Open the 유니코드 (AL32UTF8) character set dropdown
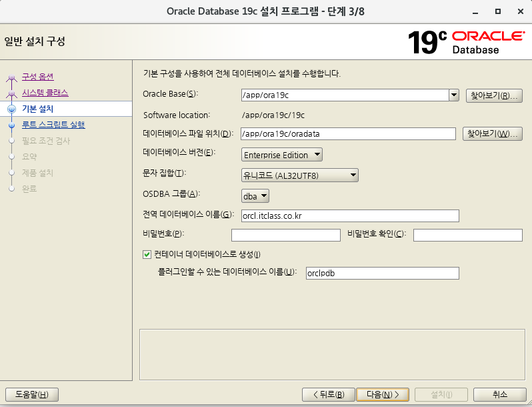The height and width of the screenshot is (407, 532). click(300, 175)
